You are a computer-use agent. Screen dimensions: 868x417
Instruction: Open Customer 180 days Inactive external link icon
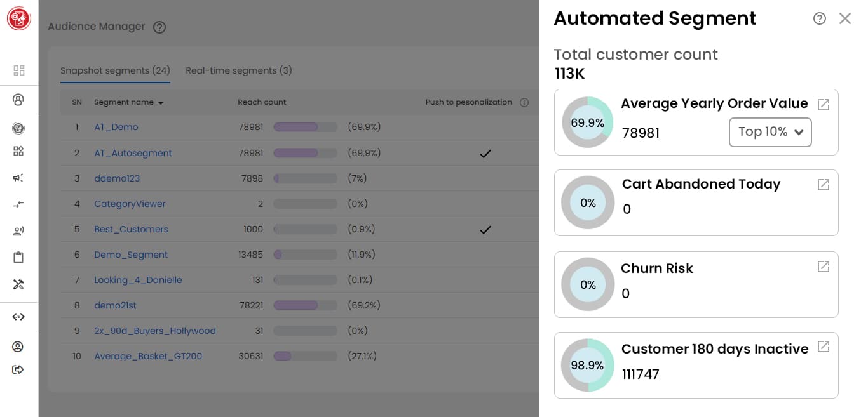[824, 347]
